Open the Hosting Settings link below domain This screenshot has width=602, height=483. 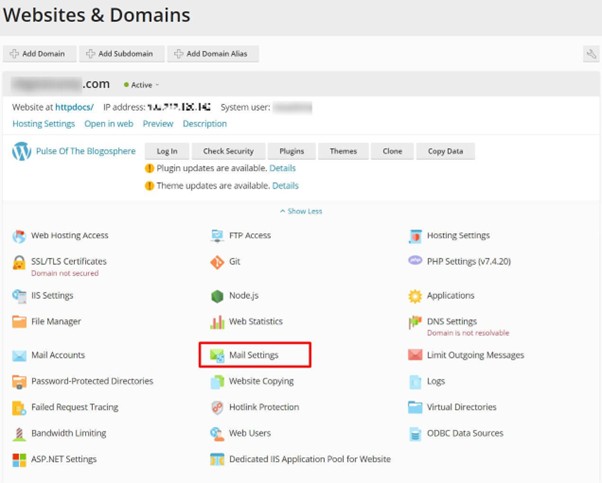[43, 124]
